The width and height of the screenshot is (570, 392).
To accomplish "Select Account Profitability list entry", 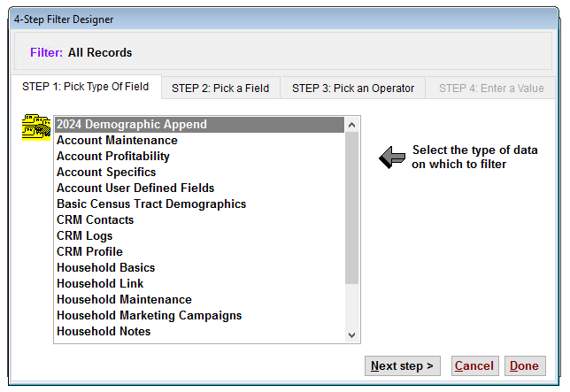I will pyautogui.click(x=199, y=157).
